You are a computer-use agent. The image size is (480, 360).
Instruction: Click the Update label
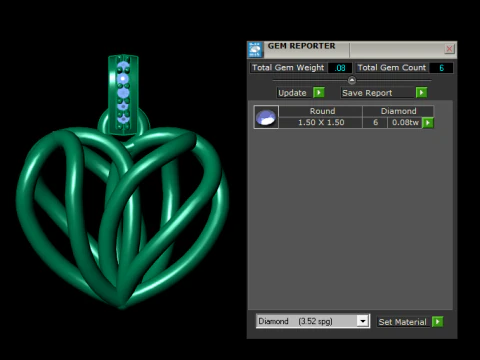click(292, 93)
